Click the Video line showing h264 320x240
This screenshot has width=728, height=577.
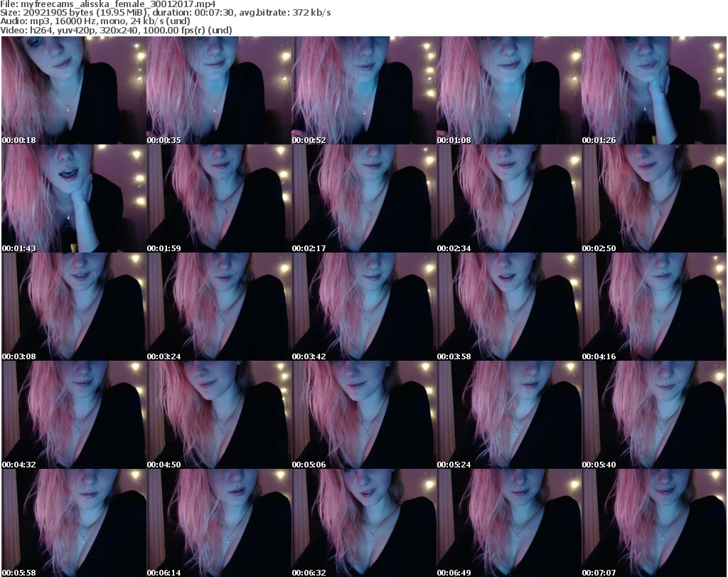click(116, 30)
